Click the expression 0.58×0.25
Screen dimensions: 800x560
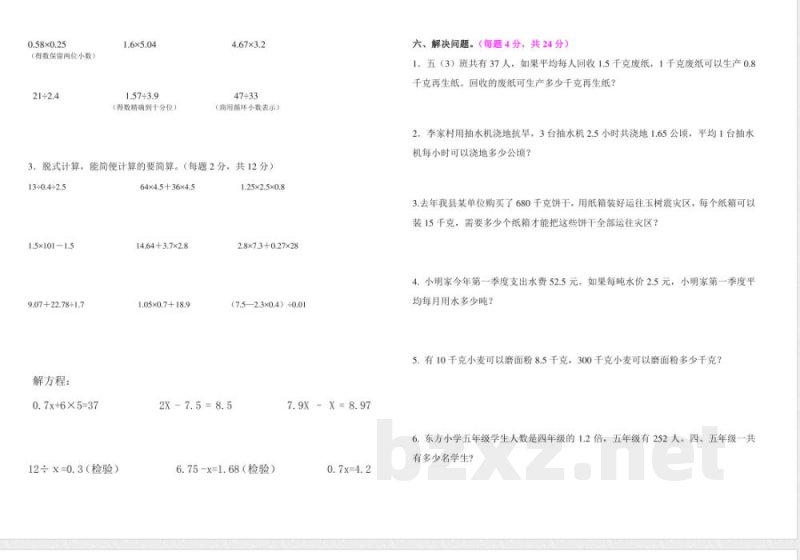coord(47,44)
